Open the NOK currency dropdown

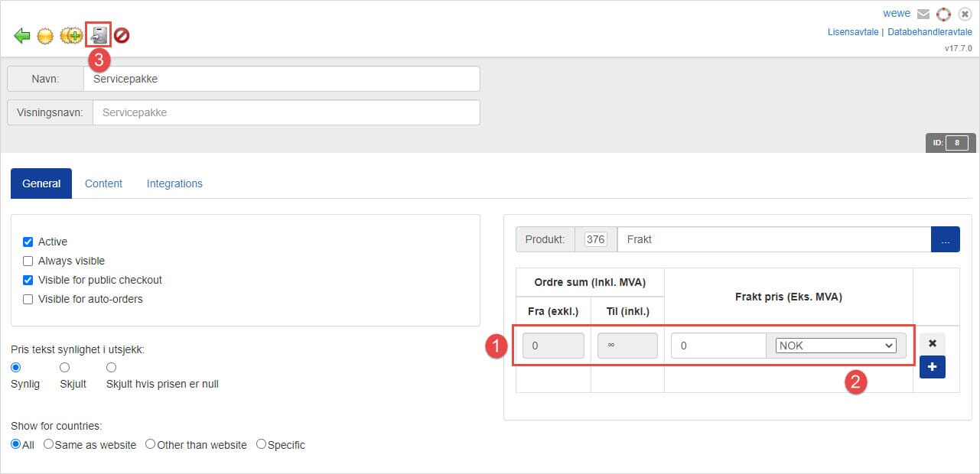pos(835,346)
